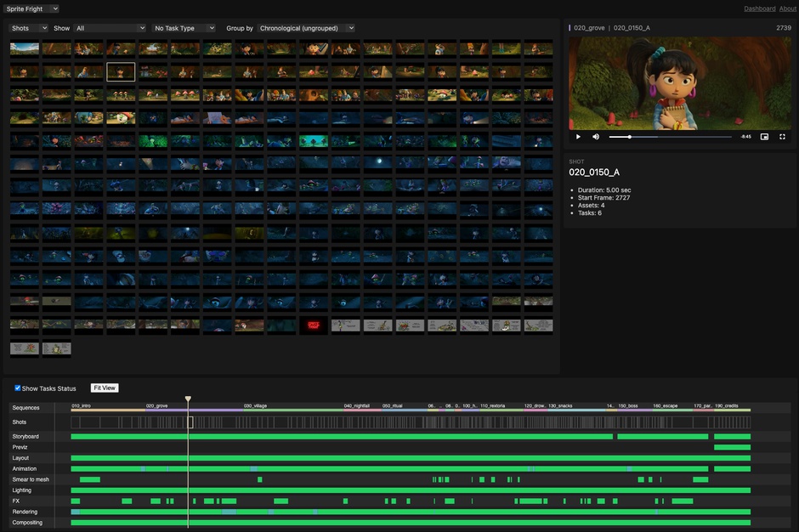
Task: Click the video preview of the girl
Action: pyautogui.click(x=680, y=83)
